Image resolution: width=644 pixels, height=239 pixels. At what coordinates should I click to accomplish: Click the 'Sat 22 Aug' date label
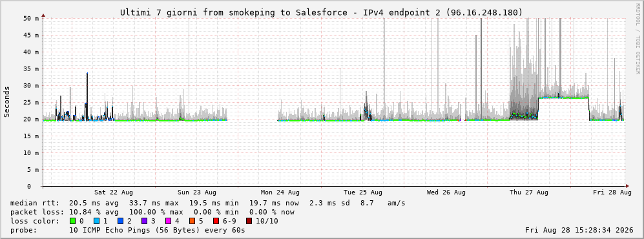click(113, 192)
